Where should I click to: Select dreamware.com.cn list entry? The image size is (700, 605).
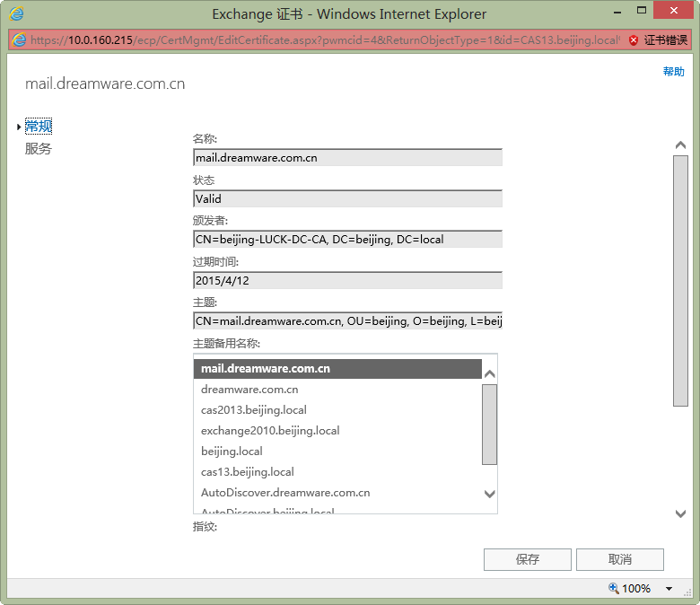point(337,390)
